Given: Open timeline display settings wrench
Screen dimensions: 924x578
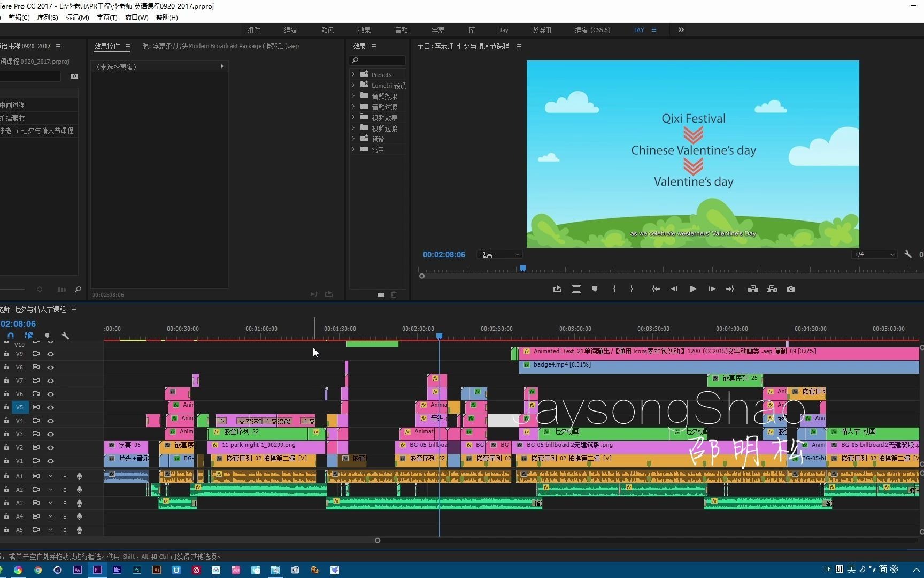Looking at the screenshot, I should tap(65, 336).
